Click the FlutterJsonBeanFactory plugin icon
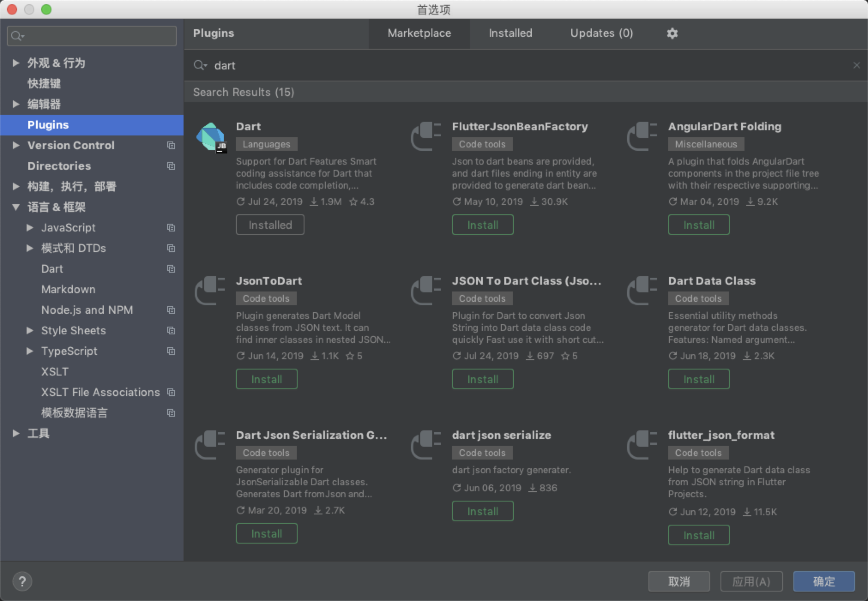 click(x=426, y=137)
